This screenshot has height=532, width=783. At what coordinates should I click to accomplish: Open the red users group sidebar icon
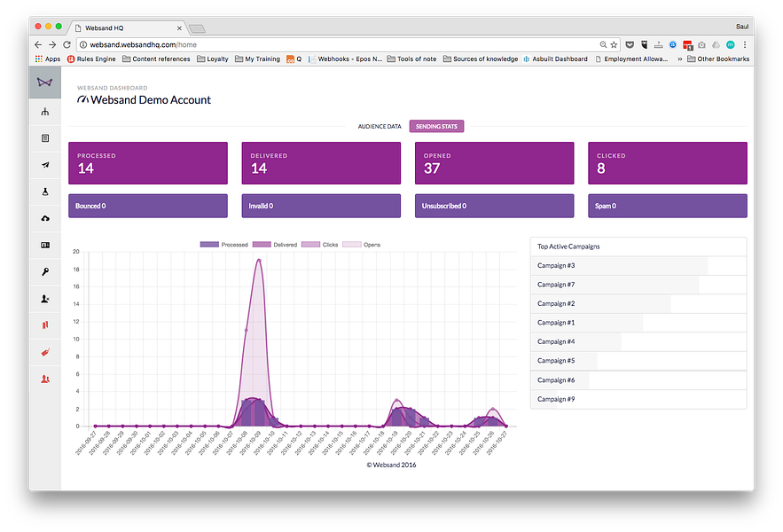pyautogui.click(x=45, y=379)
